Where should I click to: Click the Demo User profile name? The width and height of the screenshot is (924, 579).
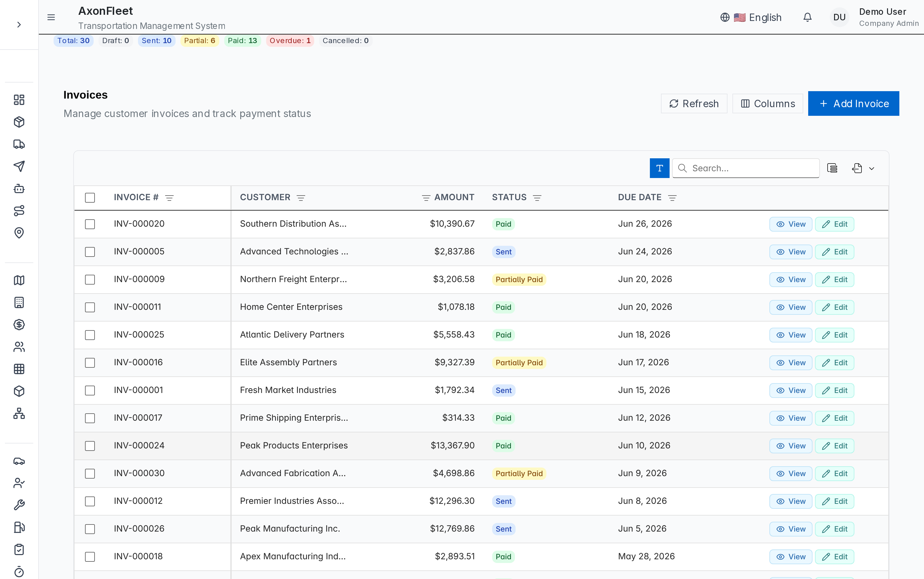(x=882, y=12)
